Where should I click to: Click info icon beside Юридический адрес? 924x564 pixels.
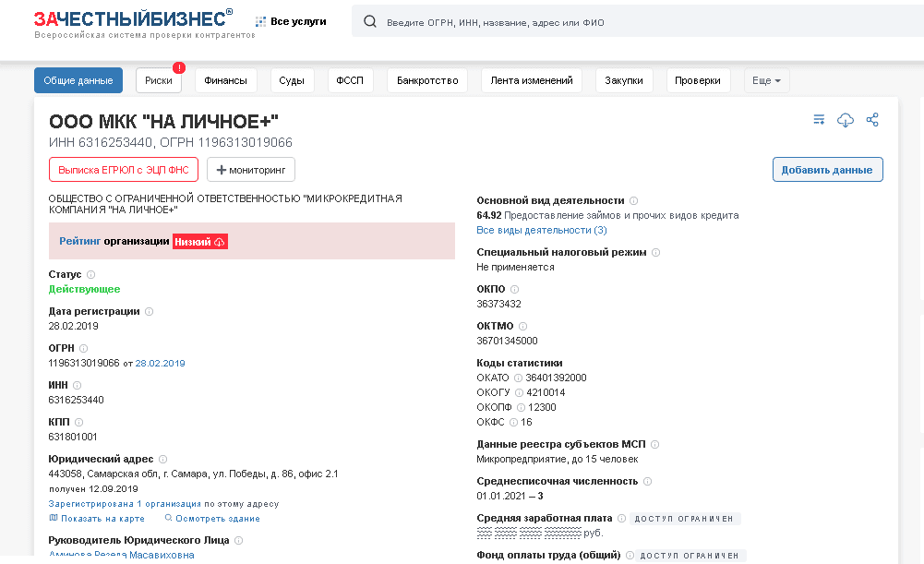coord(163,460)
